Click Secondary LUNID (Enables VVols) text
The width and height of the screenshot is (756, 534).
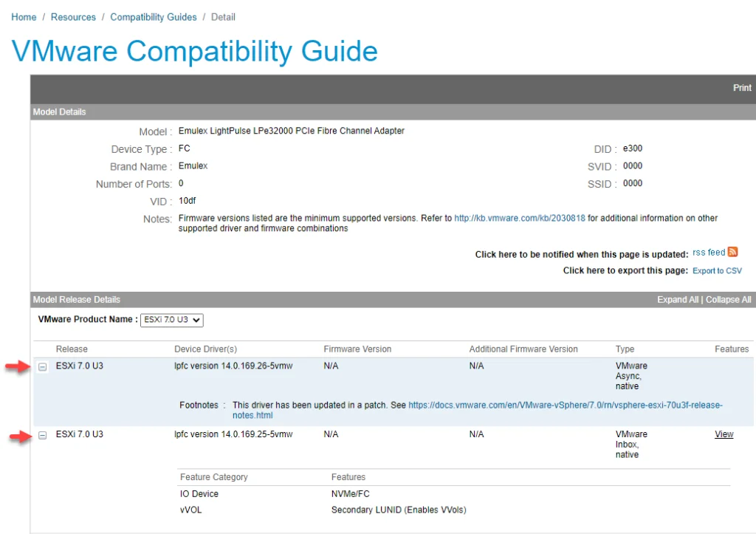399,510
